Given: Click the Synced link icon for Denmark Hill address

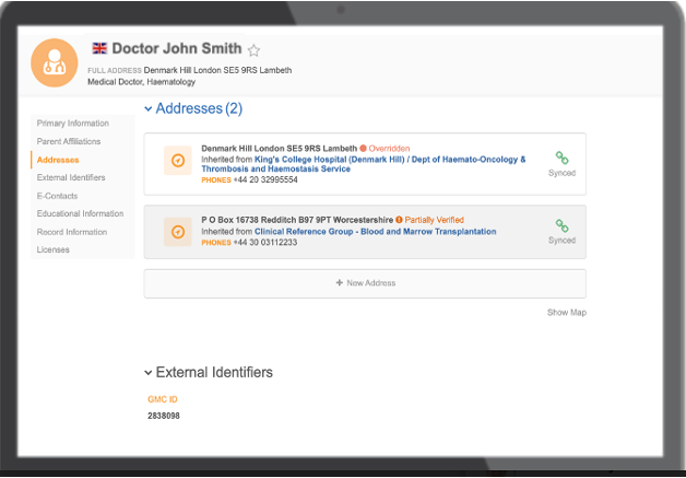Looking at the screenshot, I should pyautogui.click(x=562, y=158).
